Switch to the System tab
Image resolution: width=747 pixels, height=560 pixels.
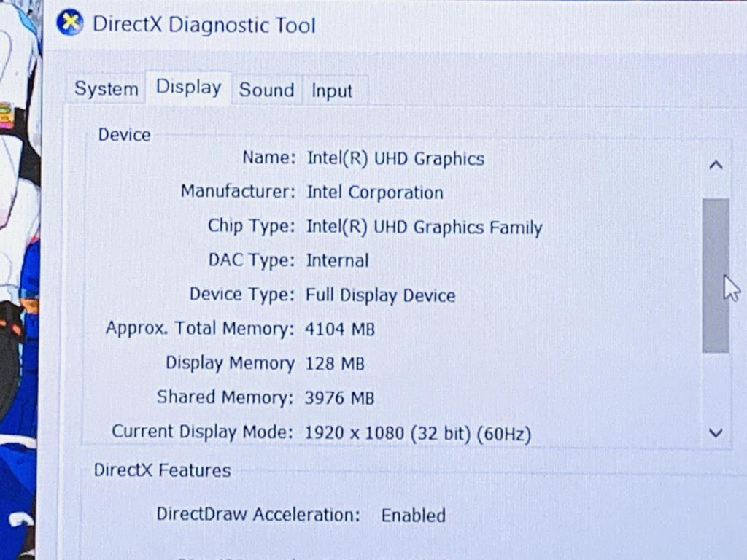(107, 88)
